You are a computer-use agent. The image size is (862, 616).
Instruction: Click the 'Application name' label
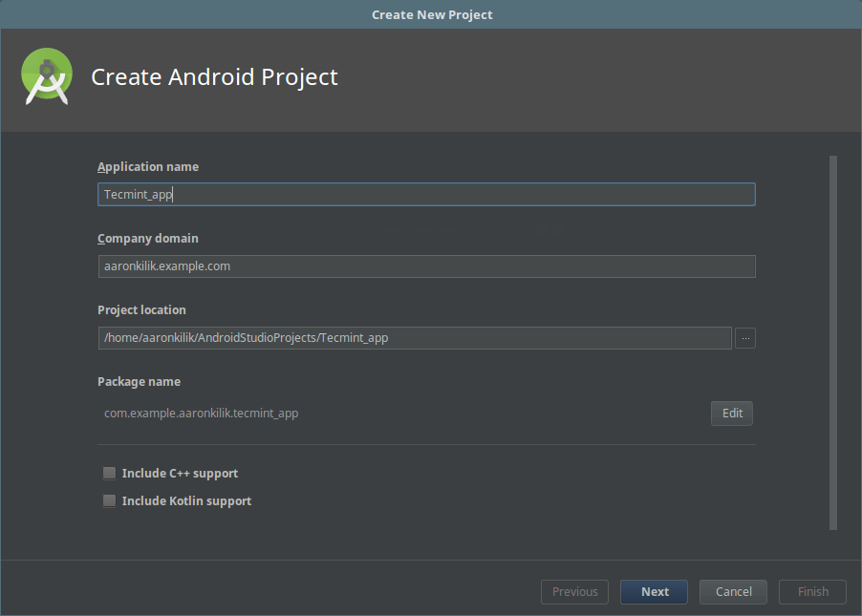(x=148, y=167)
